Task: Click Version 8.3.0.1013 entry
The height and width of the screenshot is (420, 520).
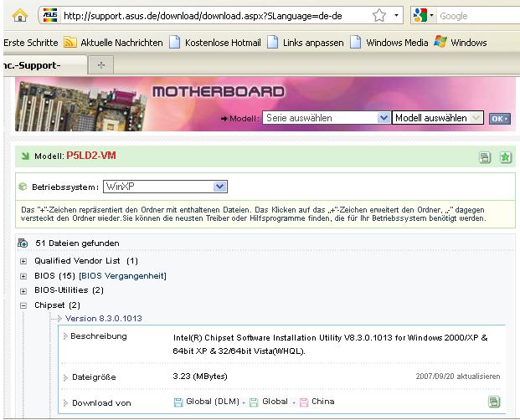Action: pos(104,319)
